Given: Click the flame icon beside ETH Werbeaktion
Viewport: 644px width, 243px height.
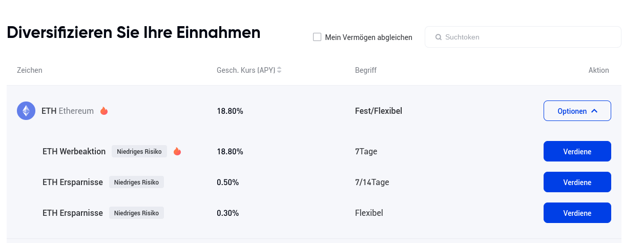Looking at the screenshot, I should [177, 151].
